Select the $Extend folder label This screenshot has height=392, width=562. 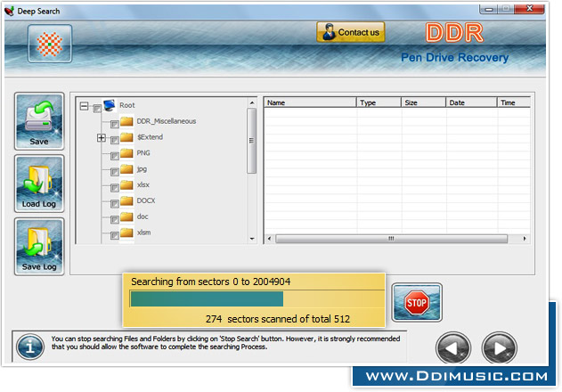(x=150, y=137)
